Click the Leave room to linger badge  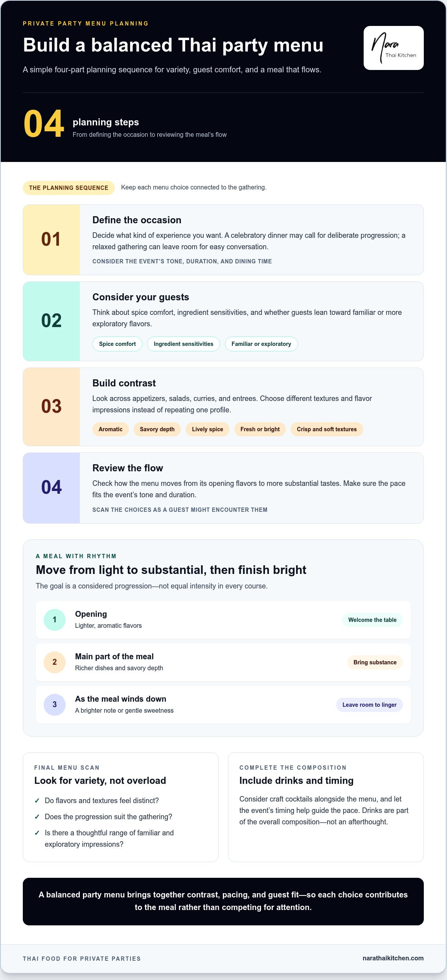pos(370,705)
